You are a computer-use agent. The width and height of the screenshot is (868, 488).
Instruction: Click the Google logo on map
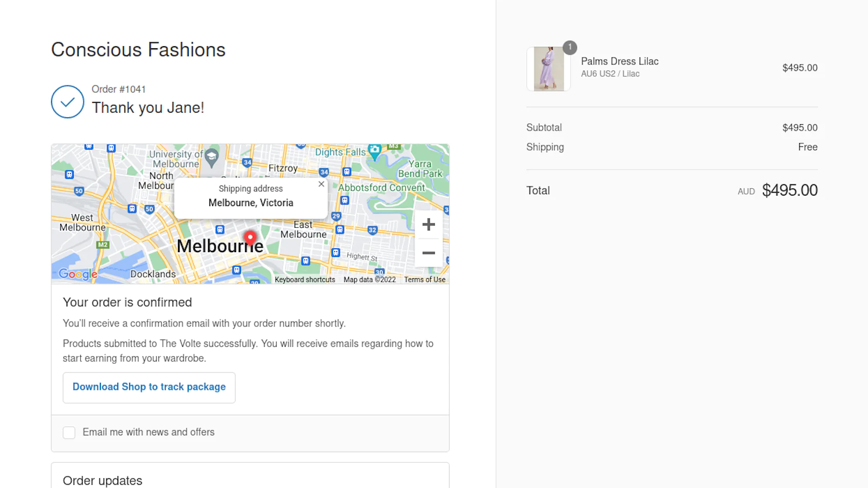(x=78, y=274)
